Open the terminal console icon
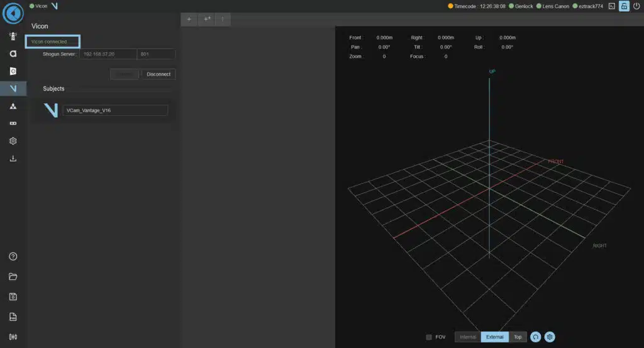The width and height of the screenshot is (644, 348). click(611, 6)
